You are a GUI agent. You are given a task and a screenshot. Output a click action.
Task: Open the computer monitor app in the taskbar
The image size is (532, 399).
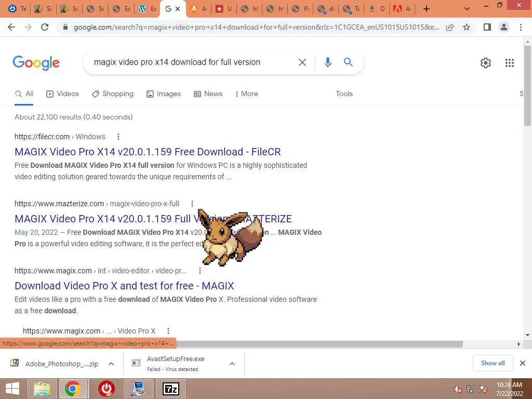point(139,389)
